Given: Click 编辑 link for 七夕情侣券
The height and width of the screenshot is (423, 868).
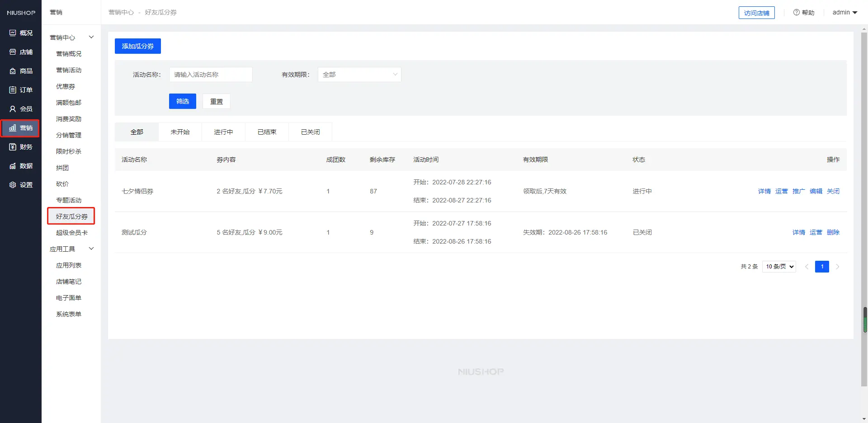Looking at the screenshot, I should [x=816, y=191].
